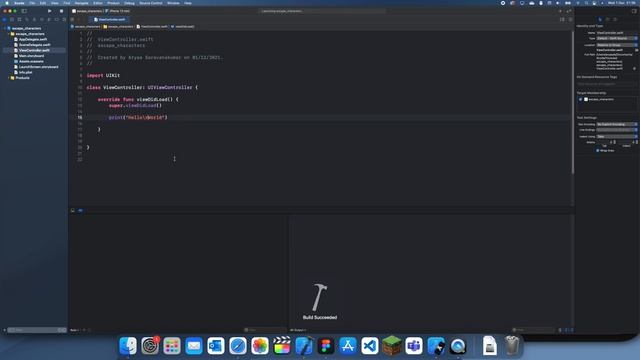Select LaunchScreen.storyboard in navigator

[38, 67]
